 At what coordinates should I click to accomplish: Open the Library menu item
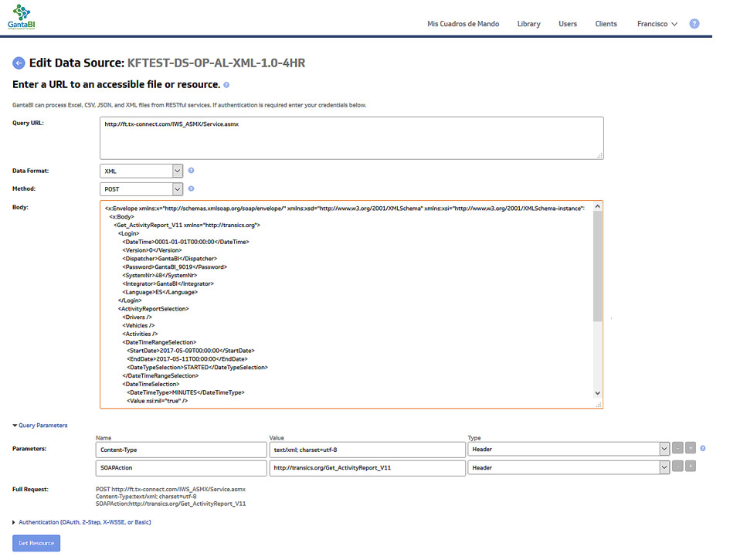coord(529,24)
